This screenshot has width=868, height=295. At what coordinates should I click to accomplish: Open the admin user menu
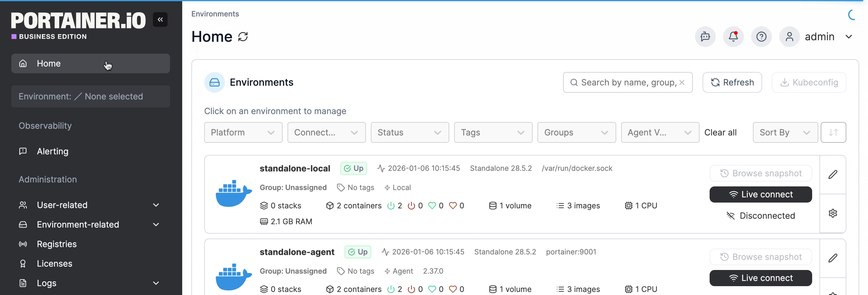[x=819, y=37]
